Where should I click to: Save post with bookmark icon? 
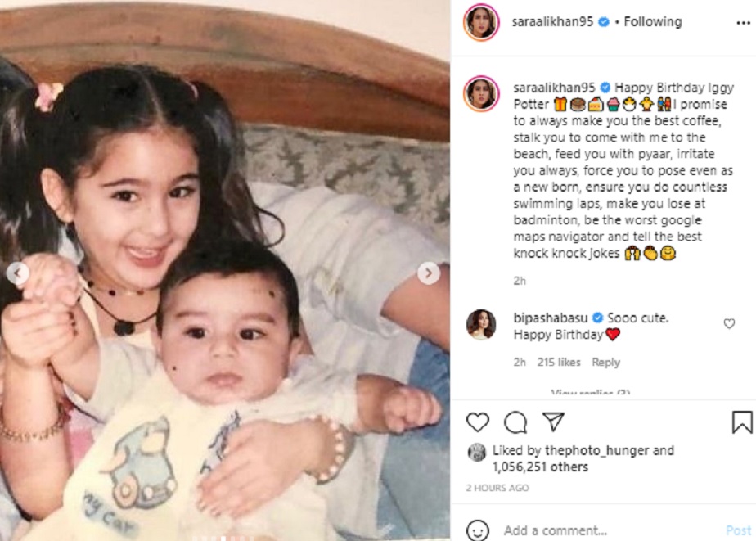click(742, 422)
